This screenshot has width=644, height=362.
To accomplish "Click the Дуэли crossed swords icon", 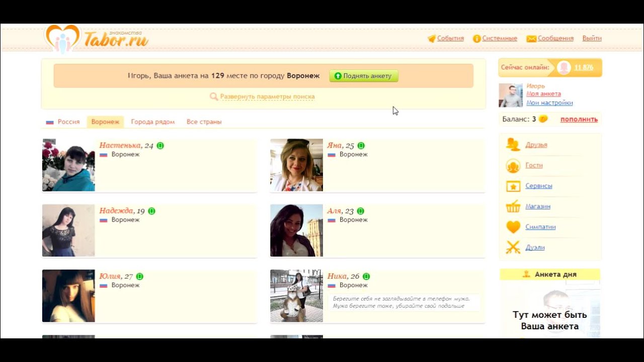I will click(513, 247).
